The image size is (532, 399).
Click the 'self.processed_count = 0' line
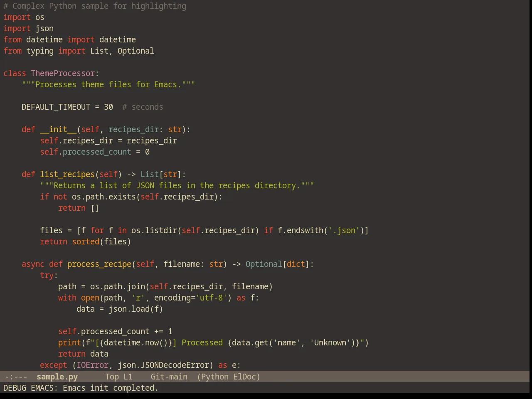tap(95, 152)
